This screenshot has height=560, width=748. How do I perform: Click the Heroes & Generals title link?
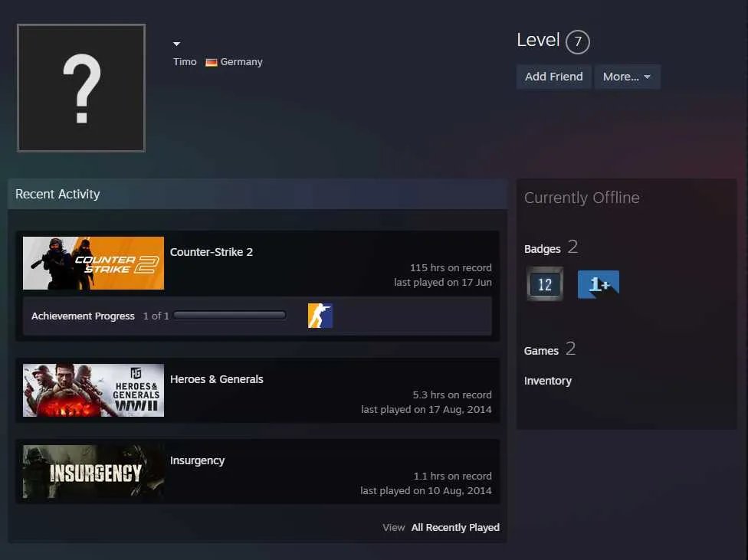point(217,379)
